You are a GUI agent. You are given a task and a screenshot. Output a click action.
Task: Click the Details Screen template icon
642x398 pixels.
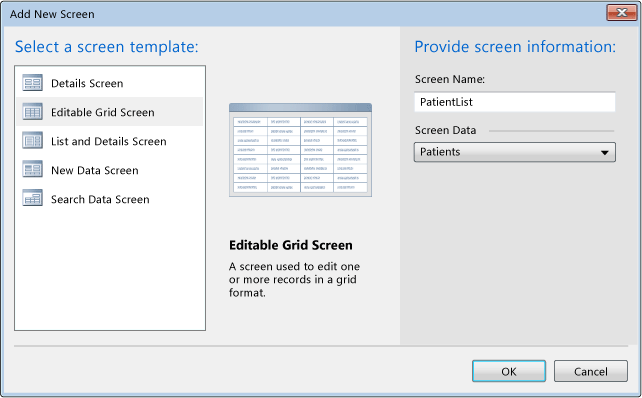point(32,83)
